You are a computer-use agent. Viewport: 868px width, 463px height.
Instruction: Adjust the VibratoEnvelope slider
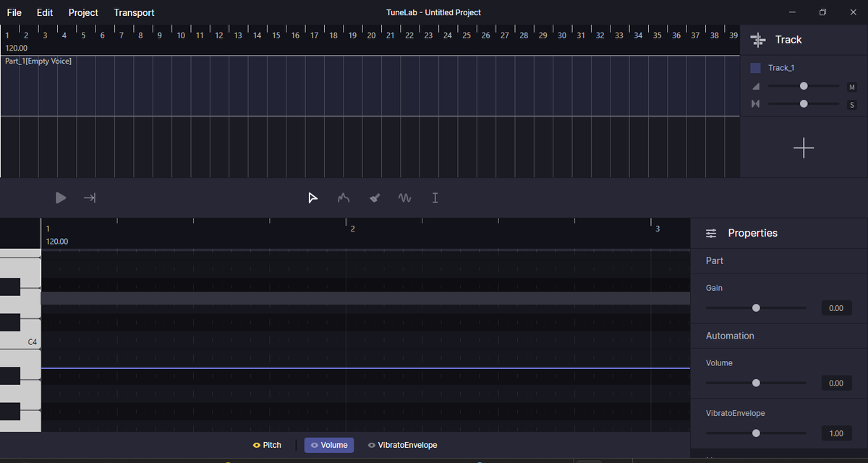(756, 433)
